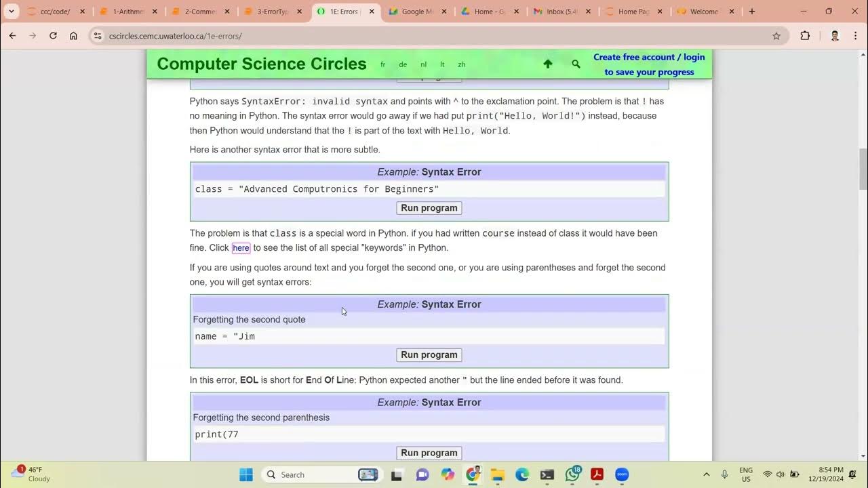Screen dimensions: 868x488
Task: Switch site language to zh
Action: 462,64
